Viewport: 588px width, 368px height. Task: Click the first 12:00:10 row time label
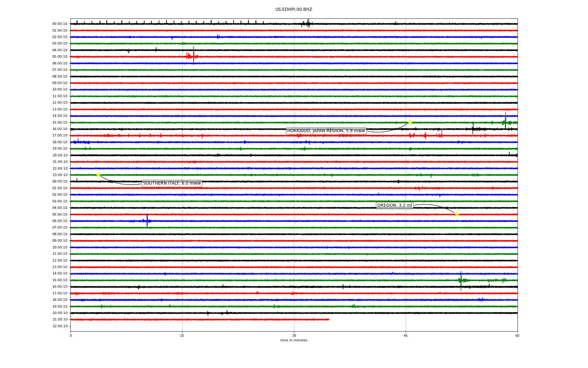coord(60,103)
